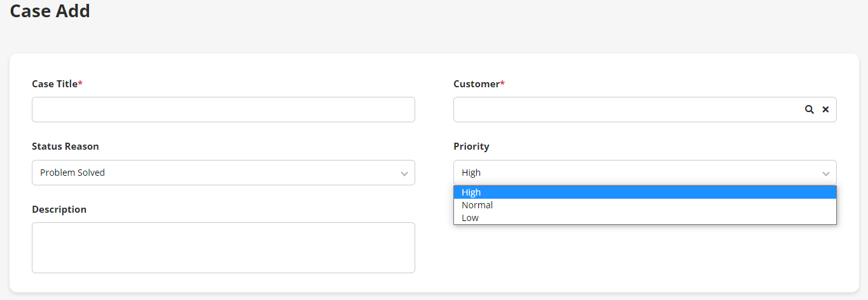This screenshot has height=300, width=868.
Task: Click the search magnifier icon in Customer field
Action: pyautogui.click(x=809, y=110)
